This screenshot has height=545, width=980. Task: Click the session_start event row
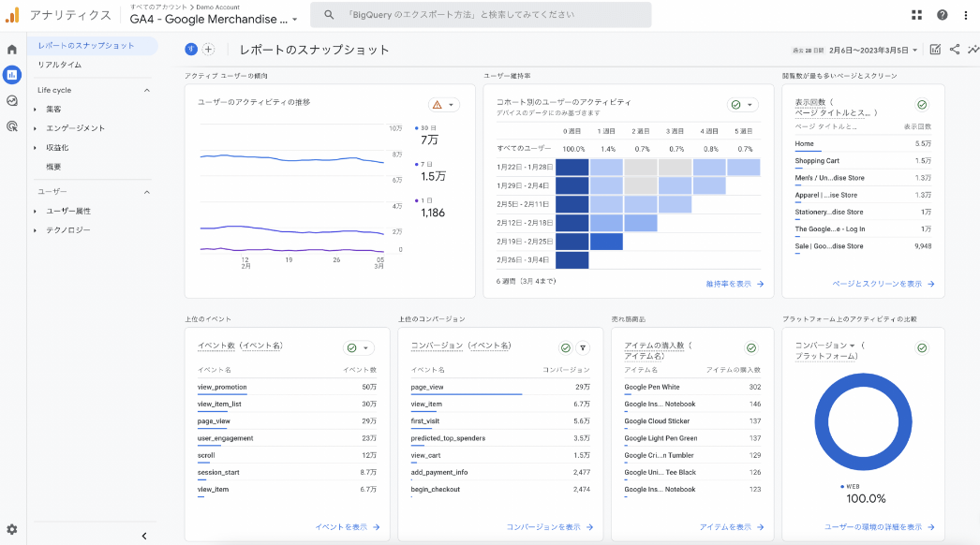tap(287, 473)
